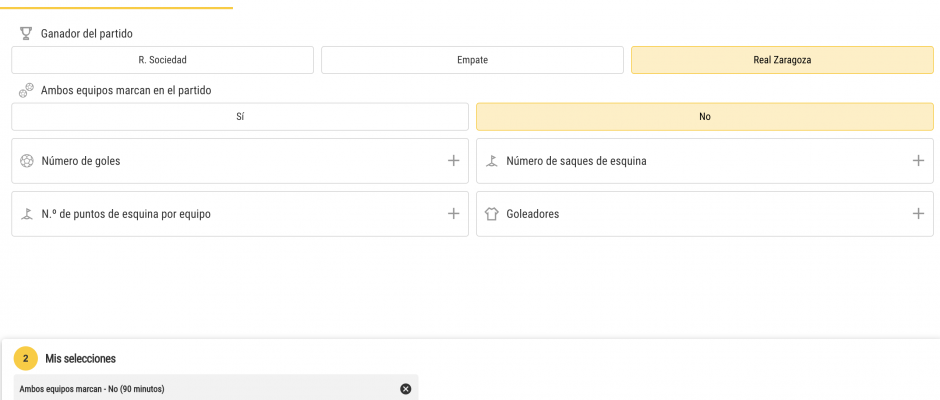Expand N.º de puntos de esquina por equipo
Image resolution: width=940 pixels, height=400 pixels.
click(454, 213)
